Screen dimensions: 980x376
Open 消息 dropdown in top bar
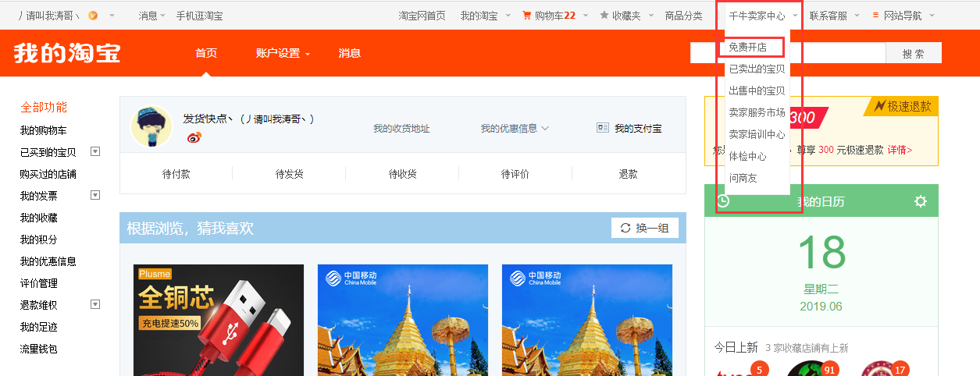pos(152,16)
